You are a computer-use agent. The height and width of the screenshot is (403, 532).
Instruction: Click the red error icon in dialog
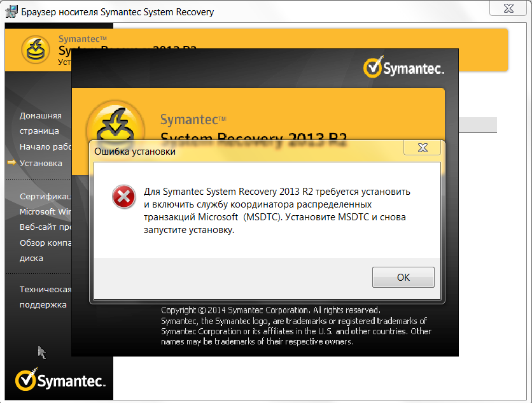[x=123, y=197]
